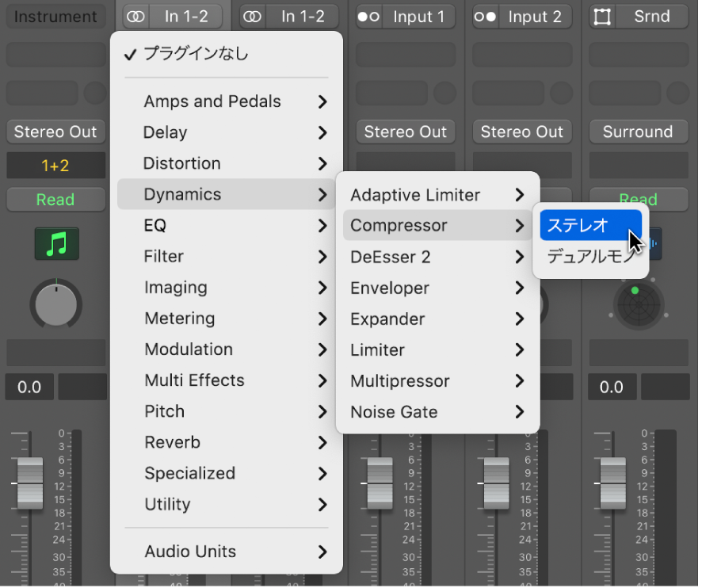The height and width of the screenshot is (588, 702).
Task: Select プラグインなし checked menu item
Action: [196, 54]
